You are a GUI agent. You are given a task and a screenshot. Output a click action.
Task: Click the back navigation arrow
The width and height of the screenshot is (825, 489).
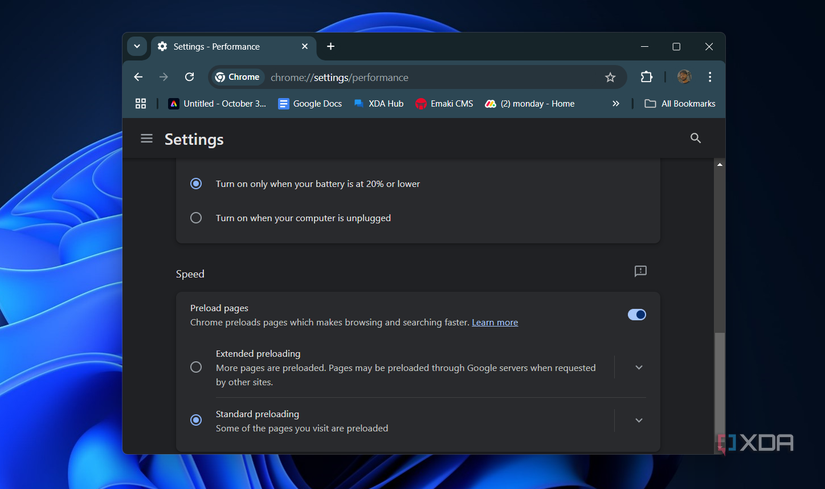138,77
